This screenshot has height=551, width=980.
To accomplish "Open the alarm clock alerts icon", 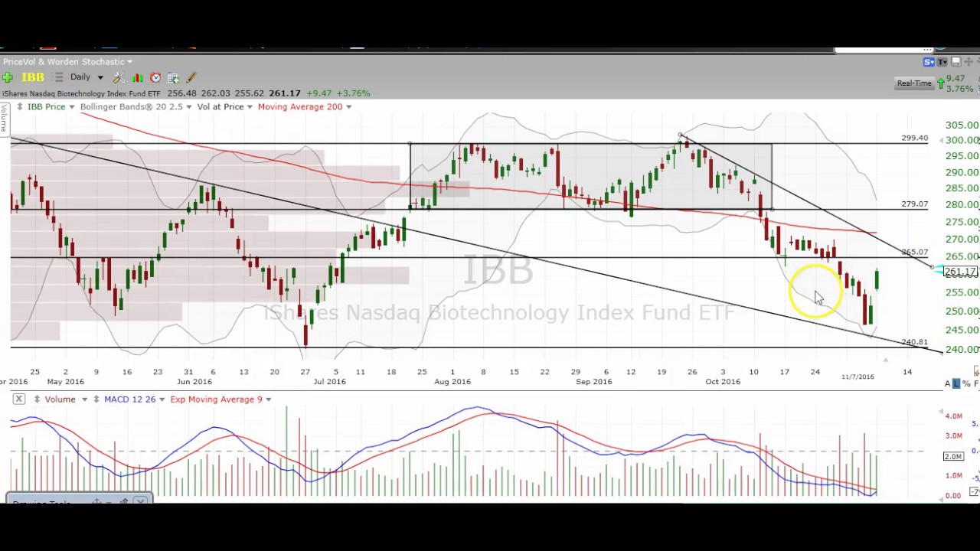I will tap(155, 77).
